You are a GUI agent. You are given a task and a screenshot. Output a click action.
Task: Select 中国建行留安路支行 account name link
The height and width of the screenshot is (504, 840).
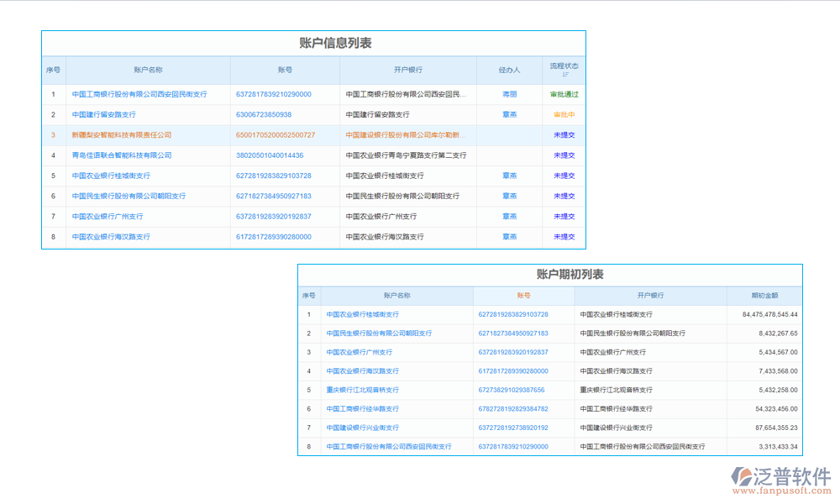click(108, 115)
